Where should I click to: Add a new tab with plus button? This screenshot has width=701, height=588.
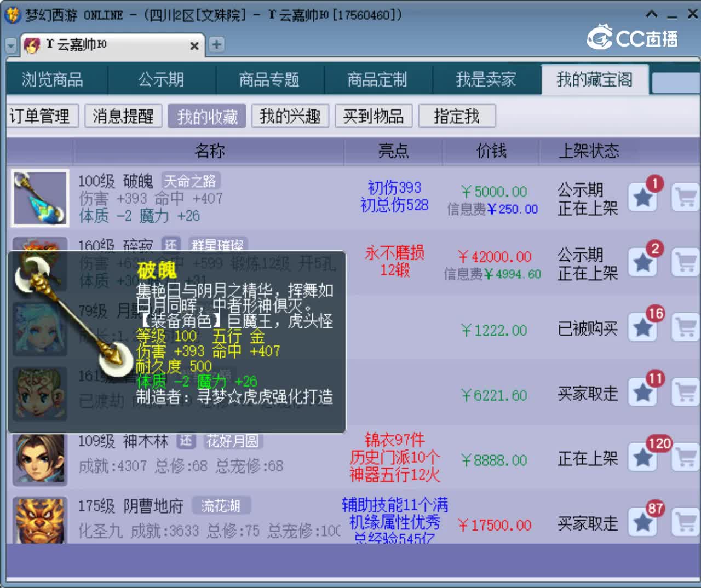pos(217,44)
